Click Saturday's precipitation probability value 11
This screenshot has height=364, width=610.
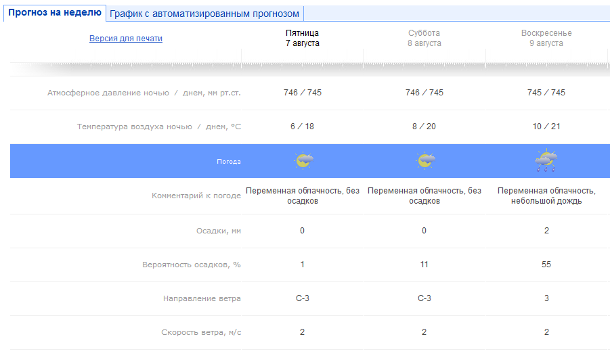coord(424,265)
